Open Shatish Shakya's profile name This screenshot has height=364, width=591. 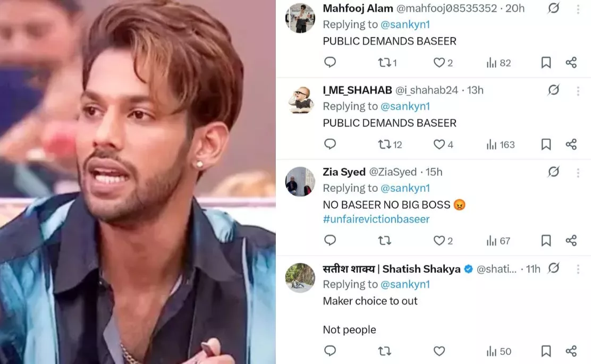coord(392,269)
